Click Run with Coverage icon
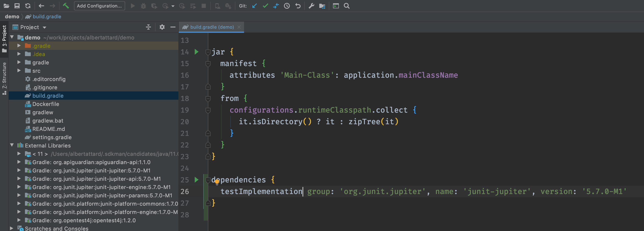644x231 pixels. (154, 6)
